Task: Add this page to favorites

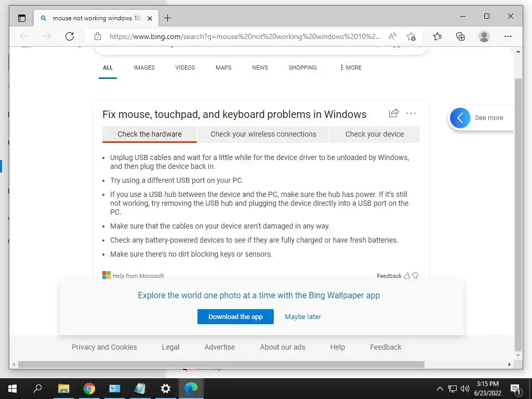Action: tap(411, 36)
